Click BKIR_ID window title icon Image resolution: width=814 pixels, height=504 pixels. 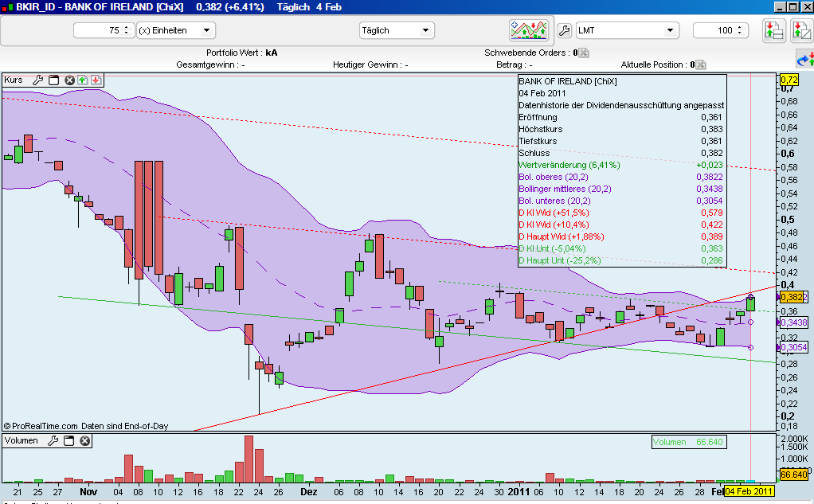tap(6, 7)
